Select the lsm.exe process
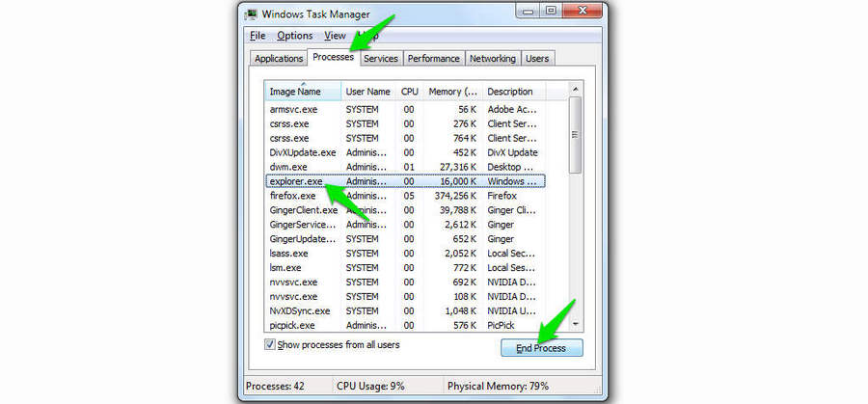Viewport: 868px width, 404px height. [405, 268]
